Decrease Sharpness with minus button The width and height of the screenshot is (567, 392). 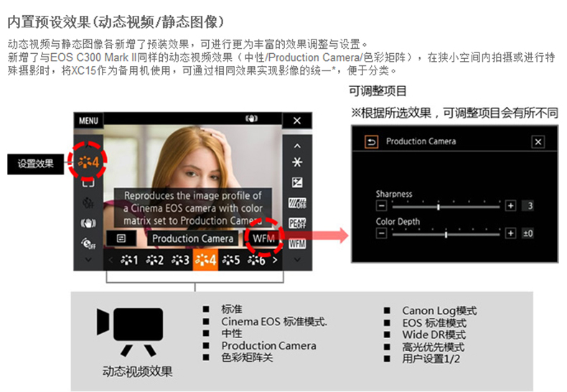(382, 206)
